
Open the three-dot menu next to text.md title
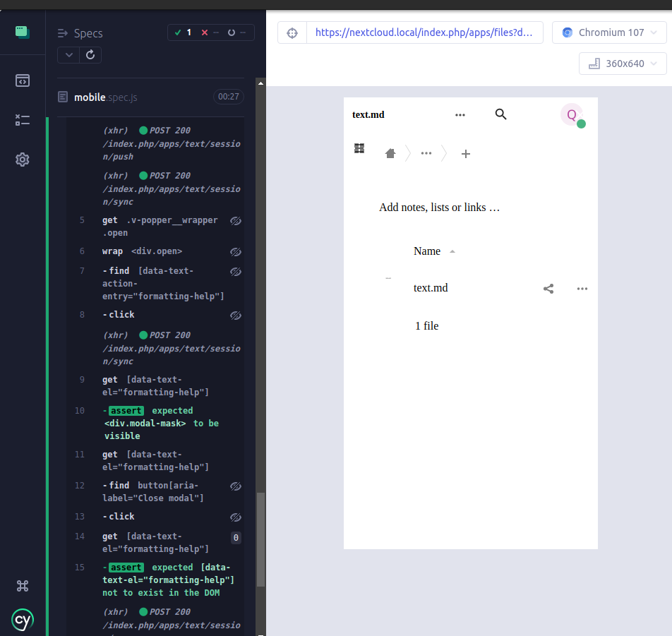click(x=460, y=114)
